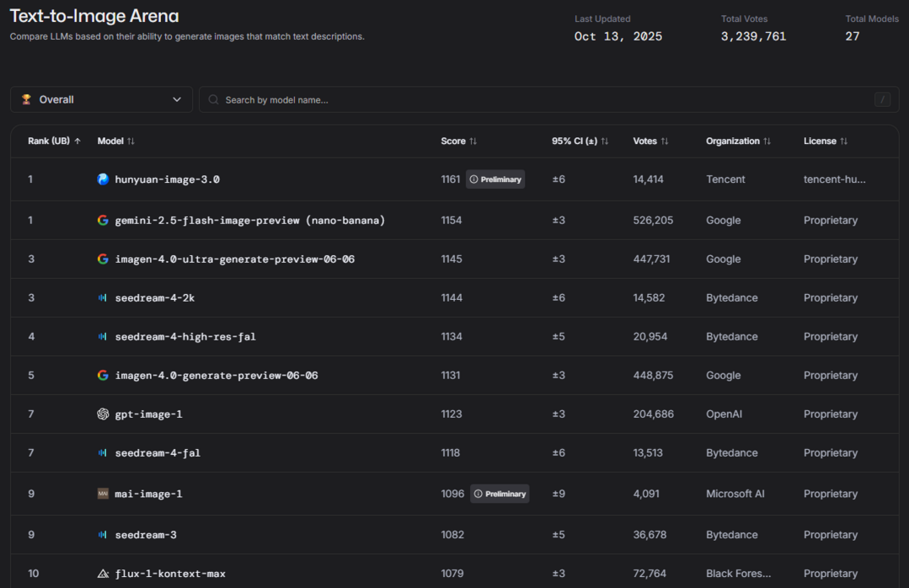Open the Overall category dropdown

(x=101, y=99)
